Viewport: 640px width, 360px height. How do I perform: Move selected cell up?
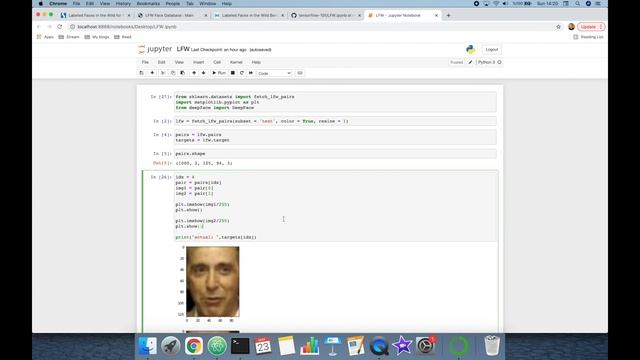pyautogui.click(x=194, y=73)
